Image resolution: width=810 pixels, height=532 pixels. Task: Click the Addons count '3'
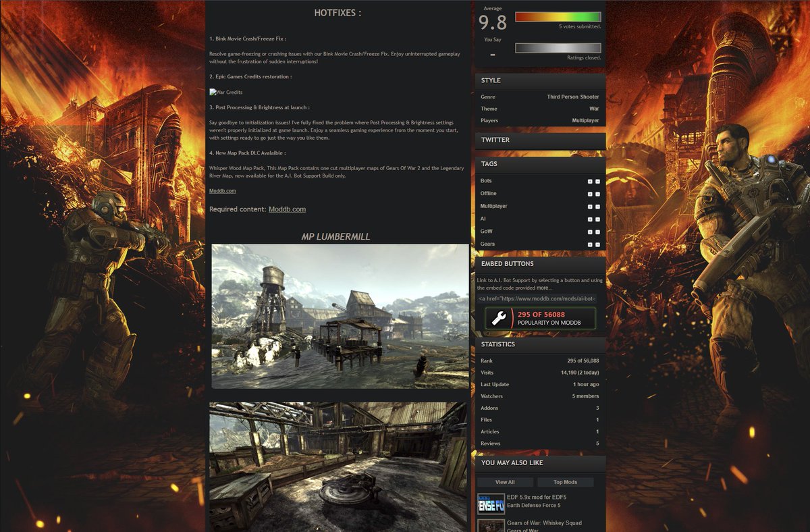pyautogui.click(x=597, y=408)
